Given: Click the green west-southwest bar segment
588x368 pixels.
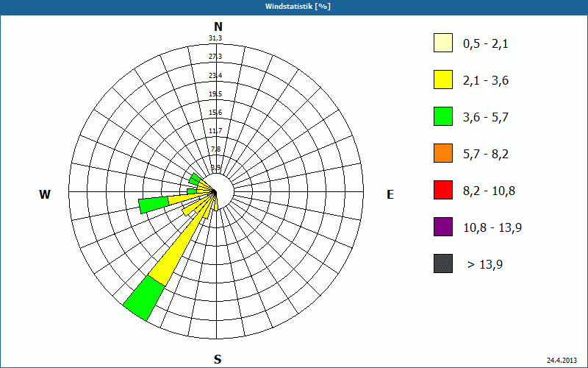Looking at the screenshot, I should [154, 205].
